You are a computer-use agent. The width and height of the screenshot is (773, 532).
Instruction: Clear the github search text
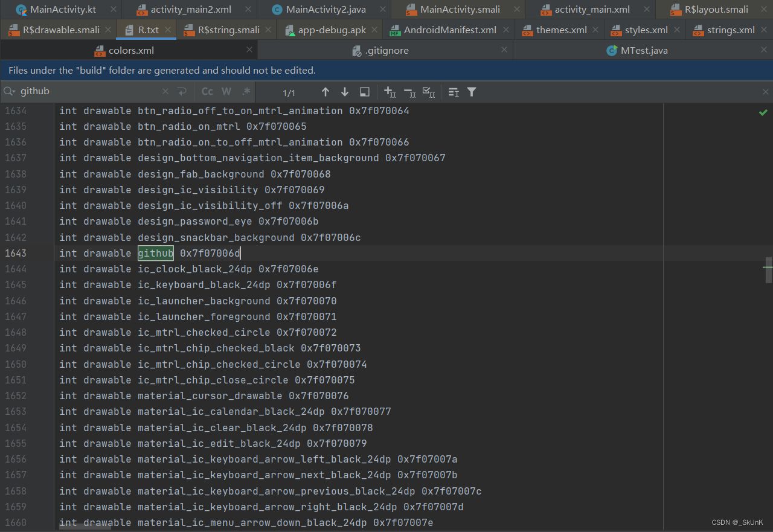click(165, 92)
